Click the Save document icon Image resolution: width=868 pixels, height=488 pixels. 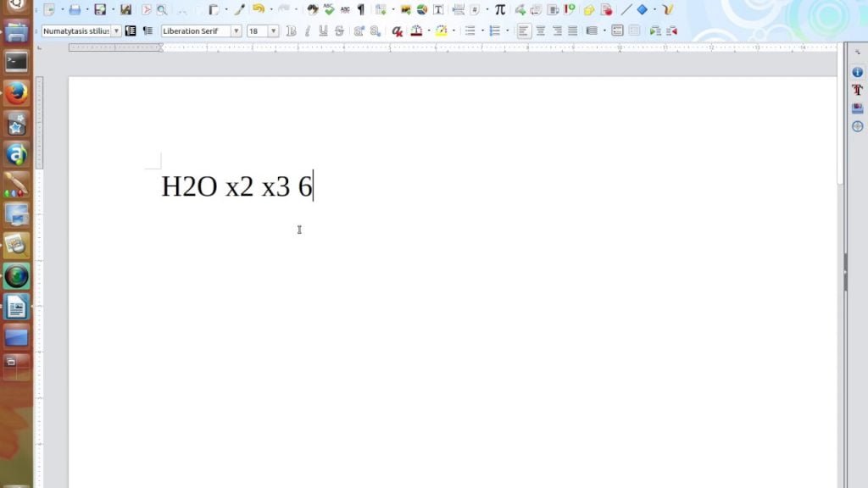[100, 9]
